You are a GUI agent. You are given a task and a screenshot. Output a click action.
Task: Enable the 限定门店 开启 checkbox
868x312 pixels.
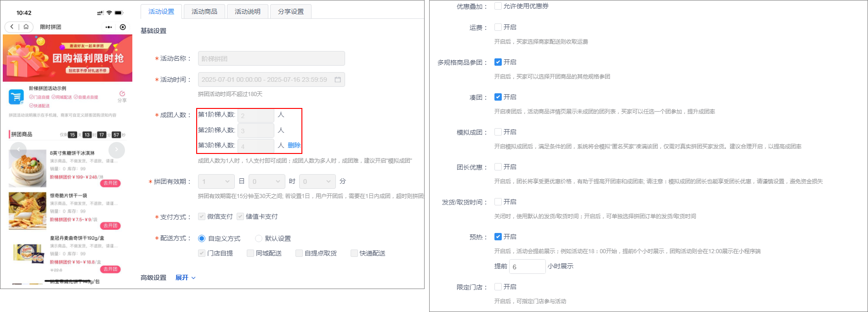pos(498,287)
